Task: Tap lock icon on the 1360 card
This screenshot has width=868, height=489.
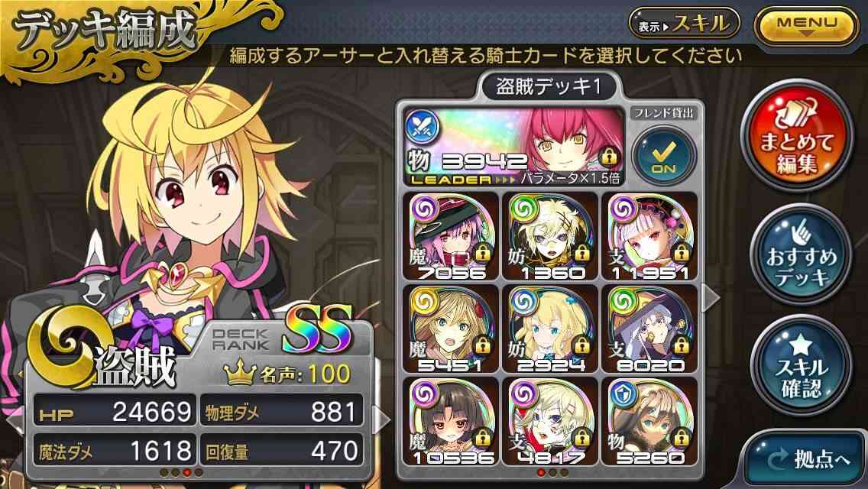Action: point(581,253)
